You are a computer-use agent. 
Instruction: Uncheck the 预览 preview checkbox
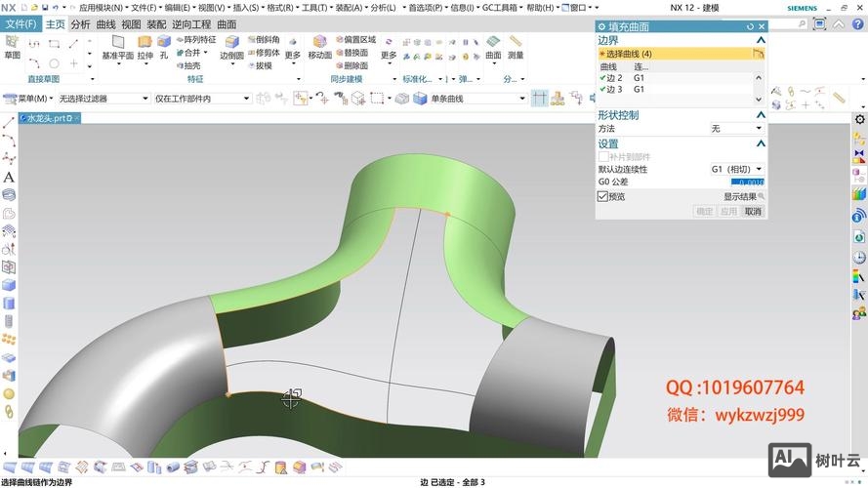[x=602, y=196]
